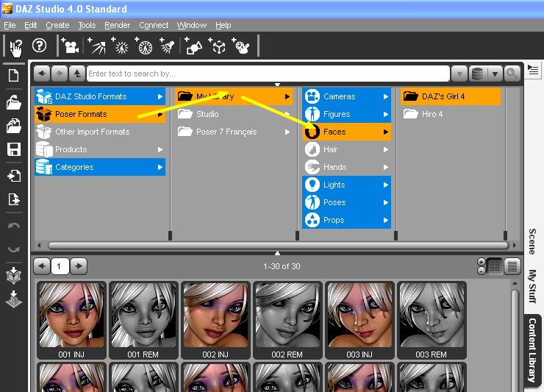
Task: Create a new distant light
Action: point(96,46)
